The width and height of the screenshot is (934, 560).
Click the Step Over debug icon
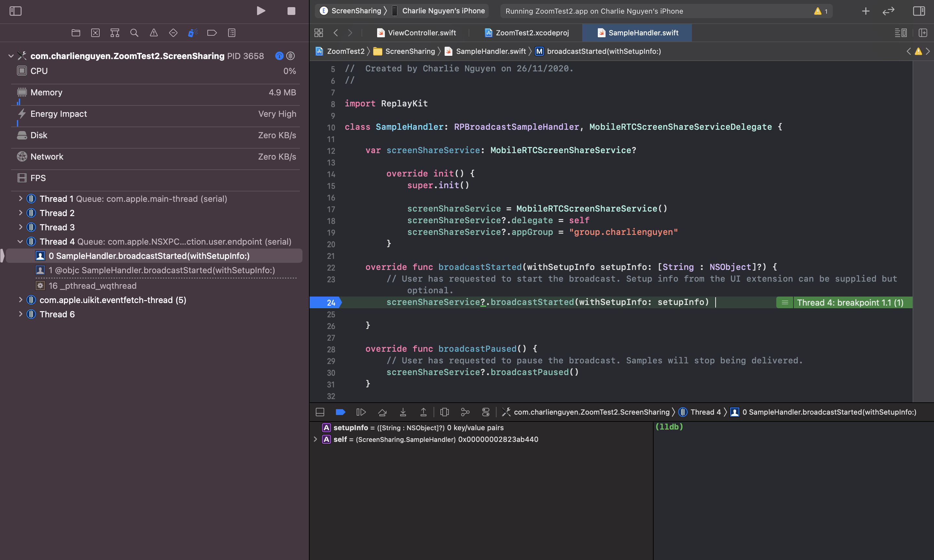pyautogui.click(x=382, y=412)
